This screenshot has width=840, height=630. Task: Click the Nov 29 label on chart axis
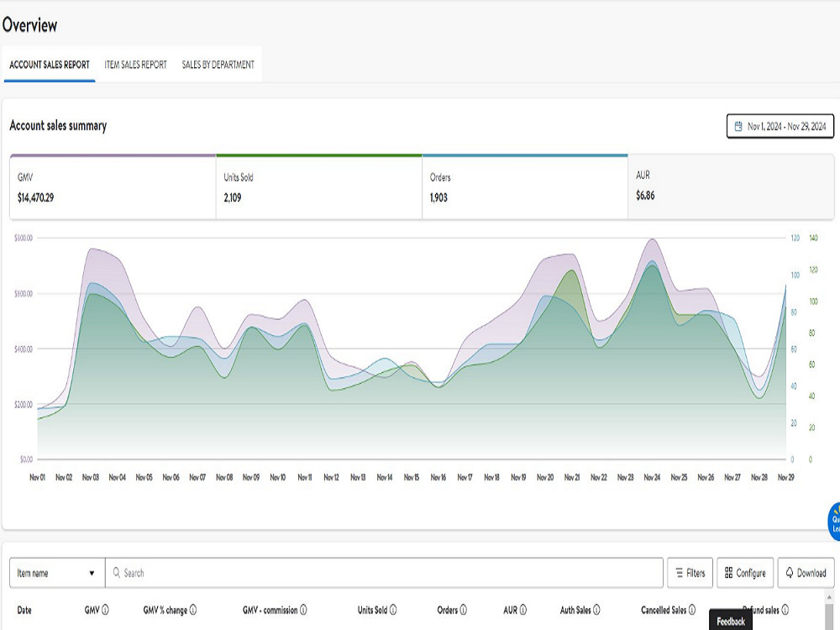(785, 477)
